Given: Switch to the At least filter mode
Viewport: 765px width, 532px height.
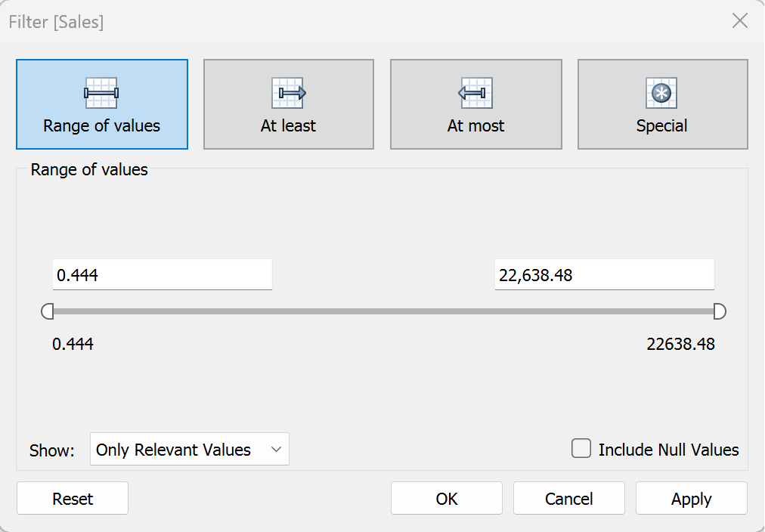Looking at the screenshot, I should (x=289, y=104).
